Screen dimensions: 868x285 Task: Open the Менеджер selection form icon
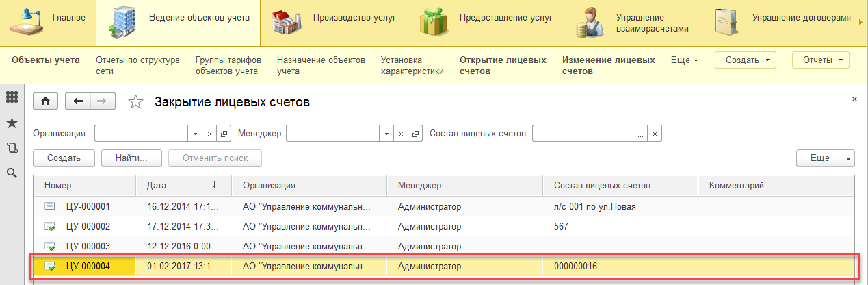415,134
